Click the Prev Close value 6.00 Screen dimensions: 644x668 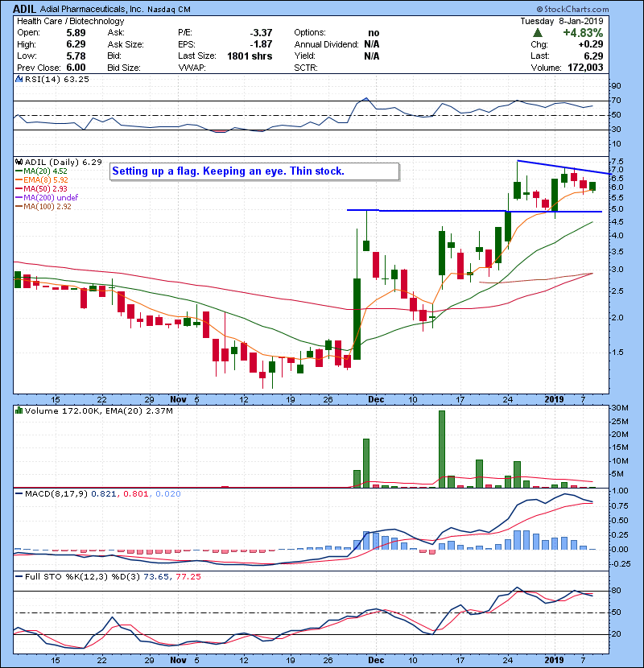click(76, 68)
